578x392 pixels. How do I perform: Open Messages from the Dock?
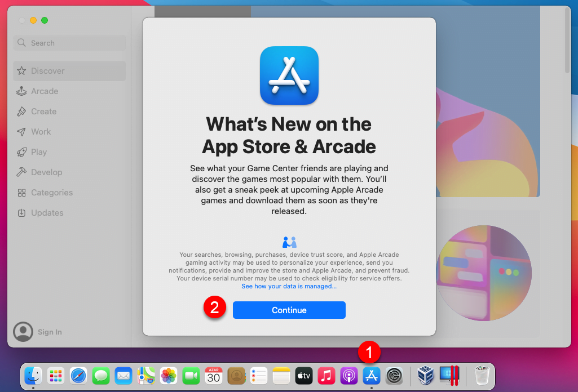point(100,376)
